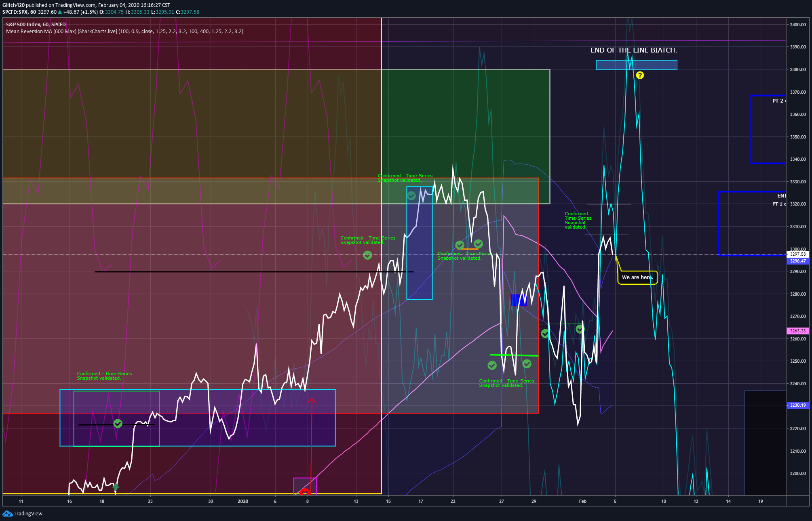Click the red arrowhead atop the red vertical line
812x521 pixels.
point(312,401)
